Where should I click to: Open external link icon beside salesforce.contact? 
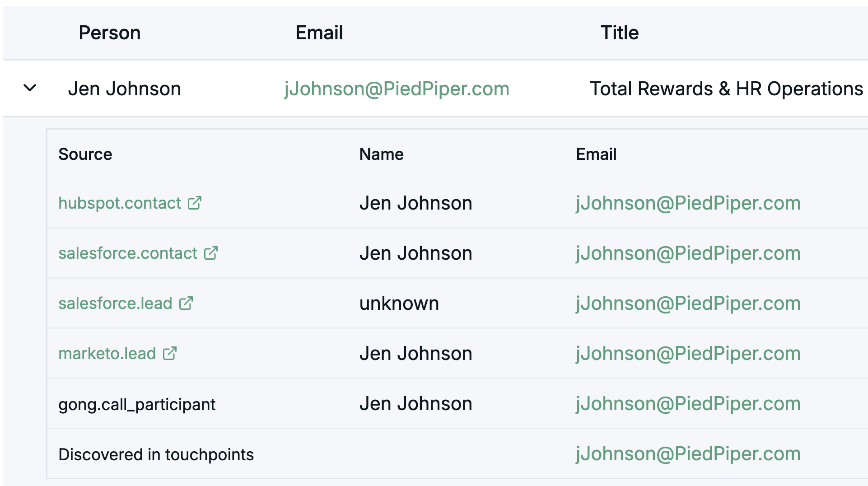pyautogui.click(x=211, y=253)
